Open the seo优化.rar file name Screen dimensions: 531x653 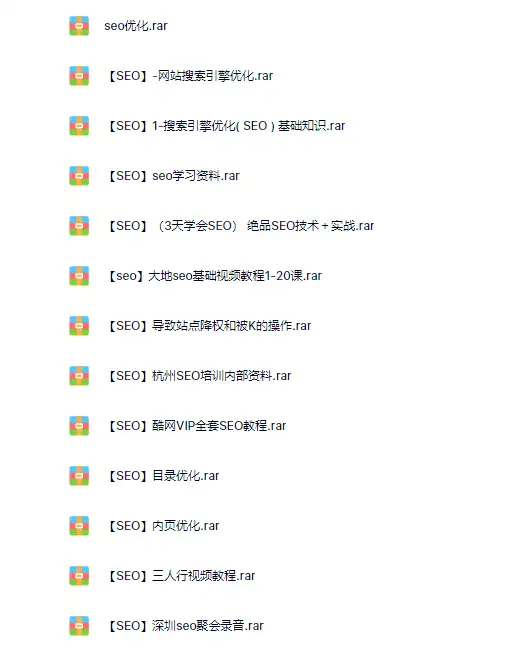[x=136, y=26]
